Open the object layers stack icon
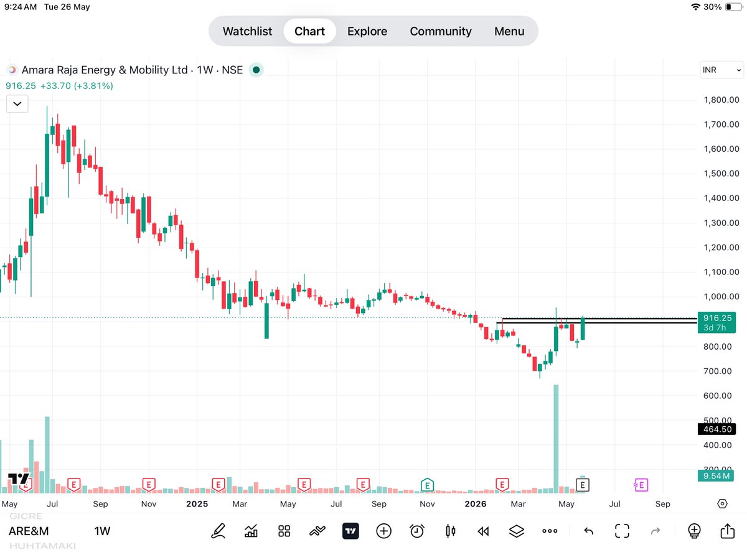Image resolution: width=747 pixels, height=560 pixels. pos(516,531)
